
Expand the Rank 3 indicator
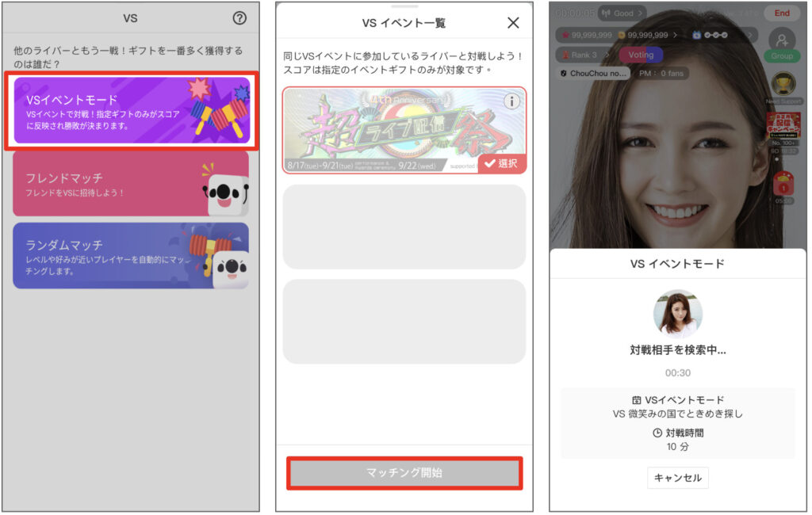point(586,55)
